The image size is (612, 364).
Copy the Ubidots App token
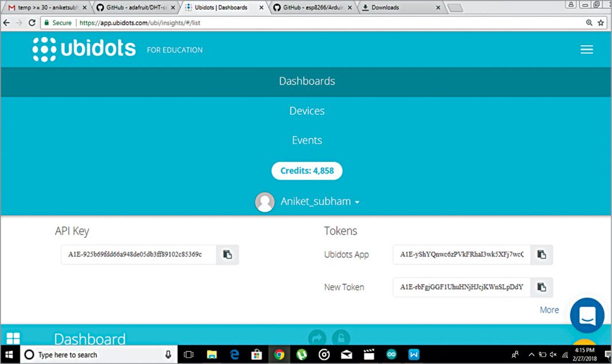click(542, 255)
